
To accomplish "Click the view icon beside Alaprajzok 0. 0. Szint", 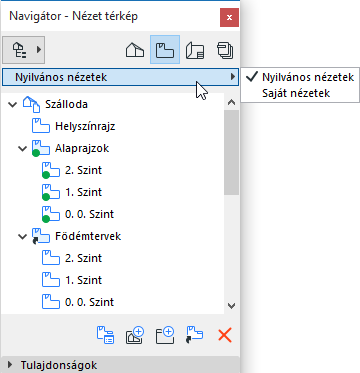I will 51,214.
